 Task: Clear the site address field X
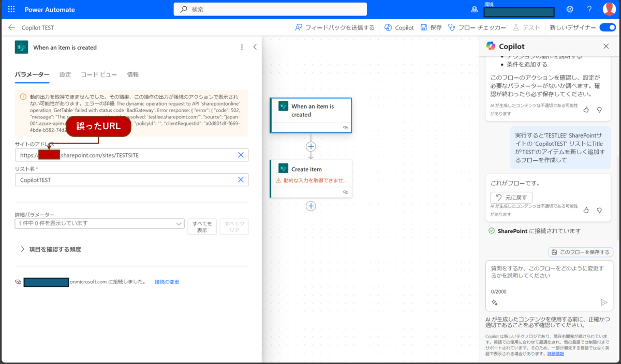pos(241,155)
